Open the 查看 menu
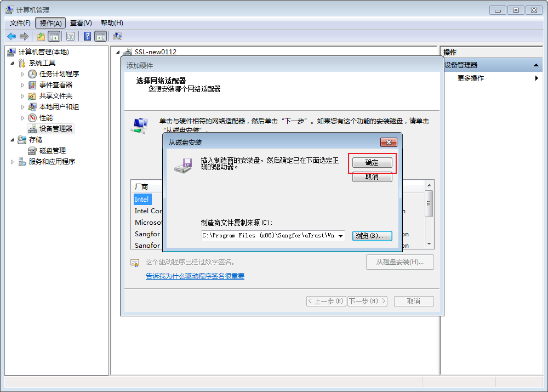The image size is (548, 392). (x=80, y=22)
